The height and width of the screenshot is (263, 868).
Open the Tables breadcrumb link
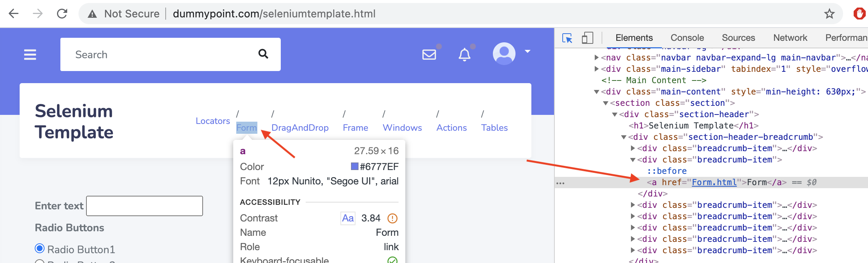tap(494, 128)
